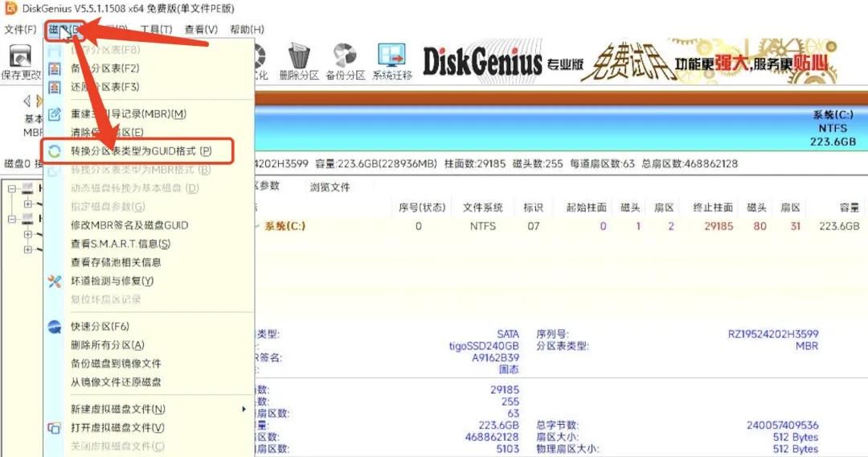Click the 容量 column header
Viewport: 868px width, 457px height.
click(x=850, y=207)
